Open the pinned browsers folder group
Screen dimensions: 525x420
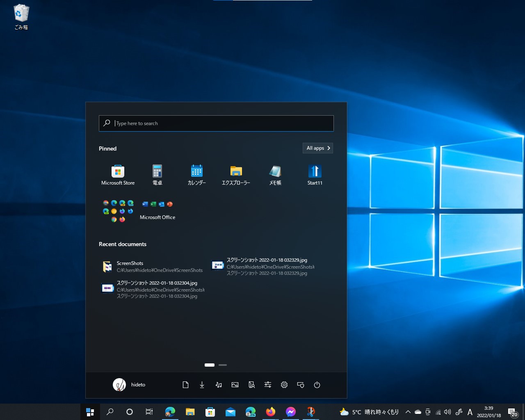click(118, 211)
